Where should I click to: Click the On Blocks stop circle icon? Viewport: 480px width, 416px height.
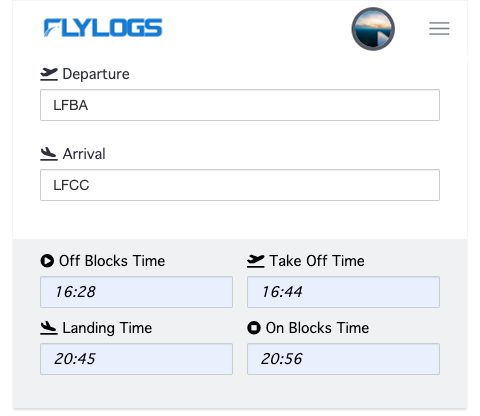click(254, 328)
